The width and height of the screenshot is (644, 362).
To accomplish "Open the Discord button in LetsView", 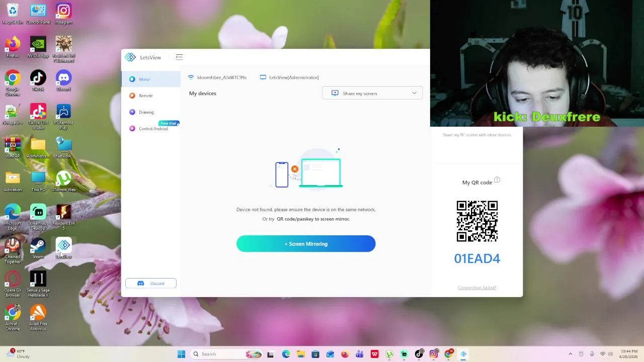I will point(151,284).
